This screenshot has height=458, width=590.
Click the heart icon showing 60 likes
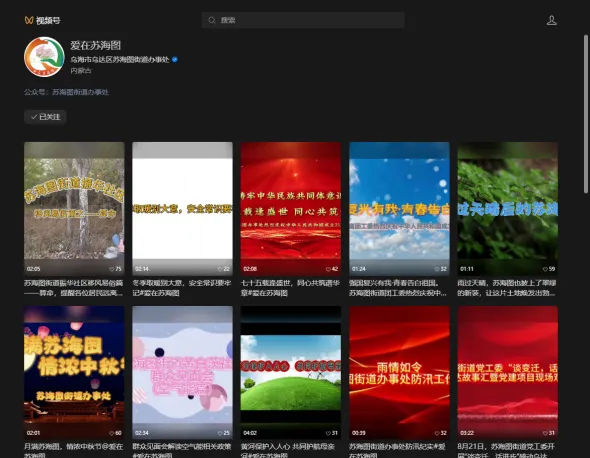pyautogui.click(x=111, y=433)
